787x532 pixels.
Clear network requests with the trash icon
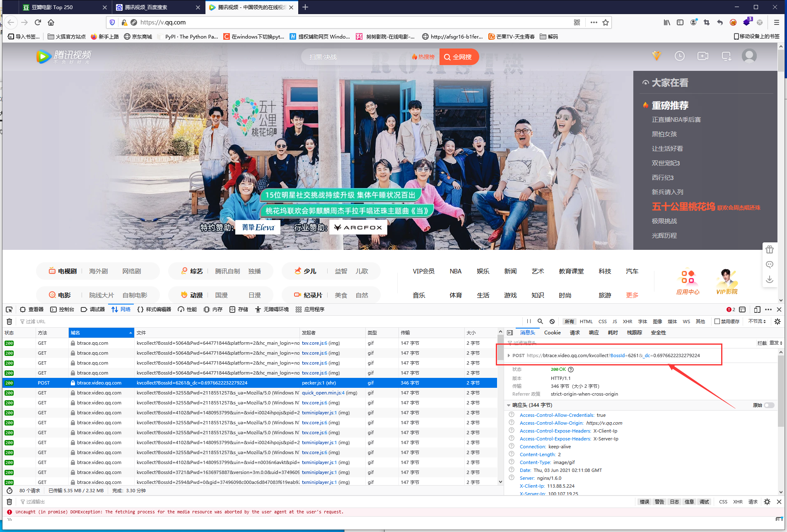point(9,322)
